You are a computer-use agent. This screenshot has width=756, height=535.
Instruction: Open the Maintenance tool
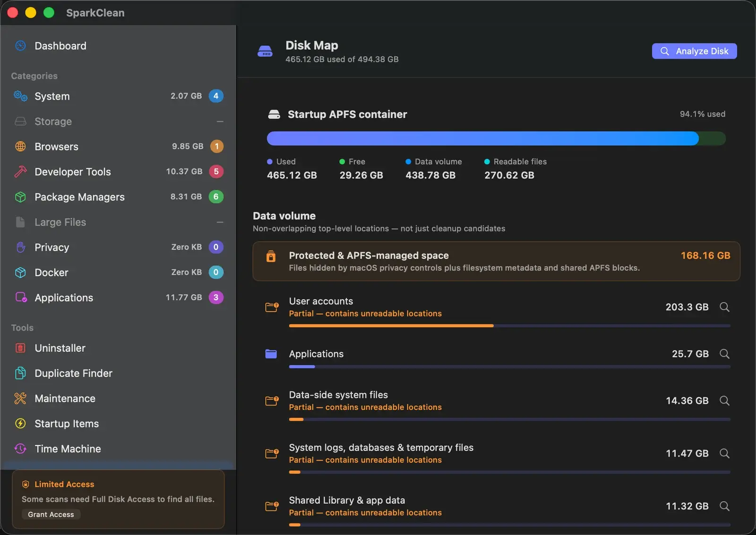(x=118, y=399)
